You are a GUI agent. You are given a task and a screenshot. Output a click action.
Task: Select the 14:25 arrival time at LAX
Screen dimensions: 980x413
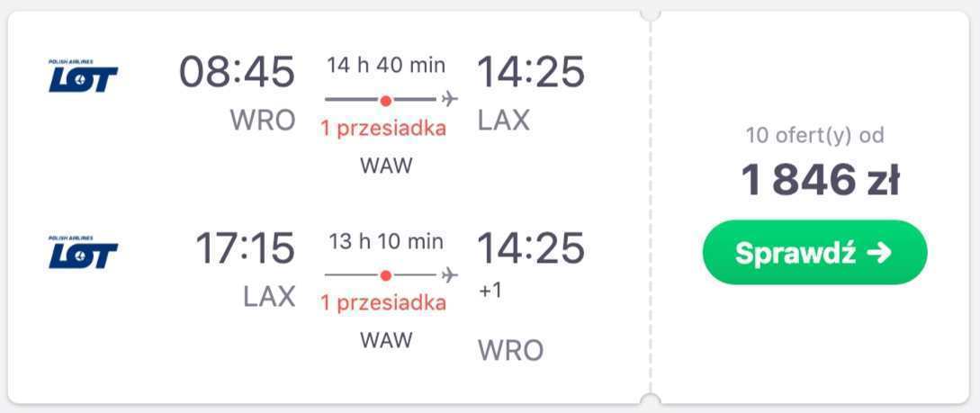point(531,71)
